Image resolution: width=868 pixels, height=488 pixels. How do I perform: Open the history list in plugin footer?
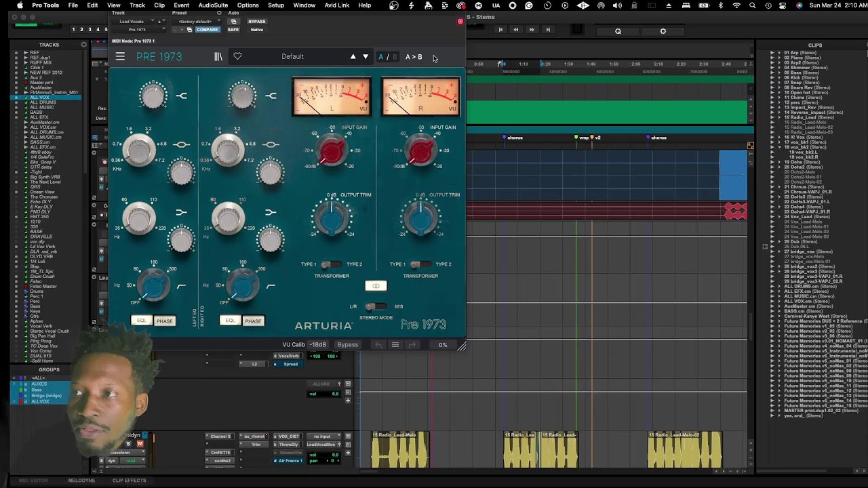(395, 344)
